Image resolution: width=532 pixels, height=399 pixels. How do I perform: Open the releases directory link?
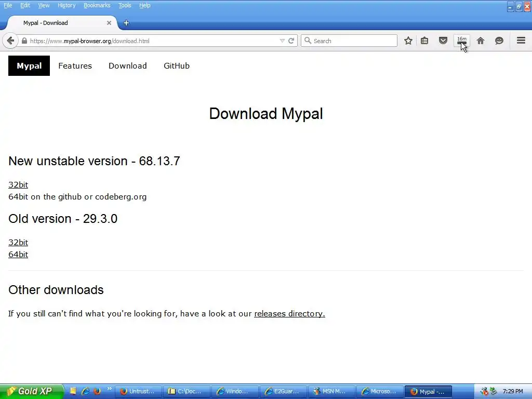(289, 313)
